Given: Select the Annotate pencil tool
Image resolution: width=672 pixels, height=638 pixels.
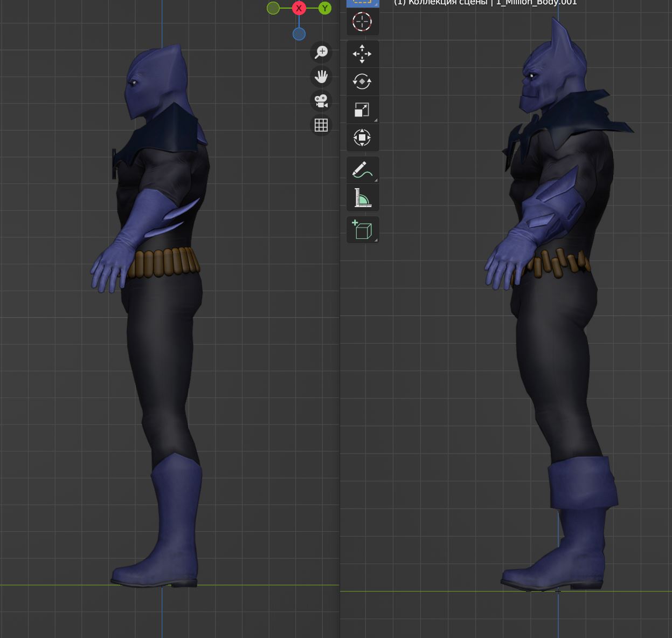Looking at the screenshot, I should (x=362, y=170).
